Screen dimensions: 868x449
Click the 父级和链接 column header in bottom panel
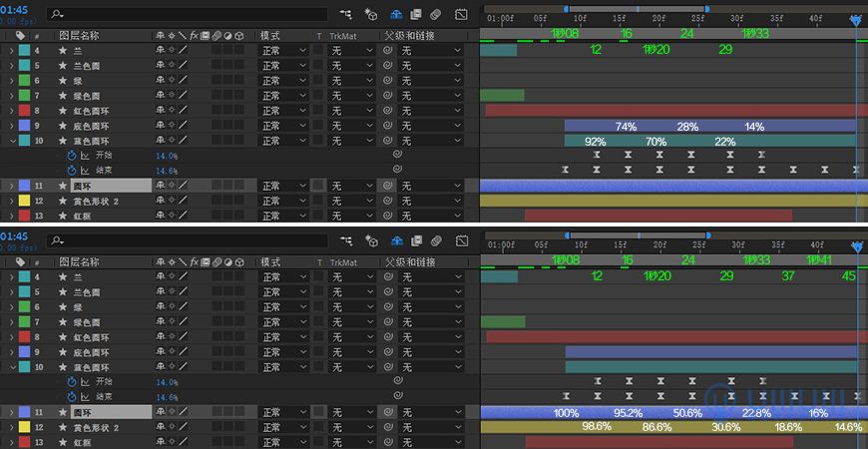[x=409, y=261]
